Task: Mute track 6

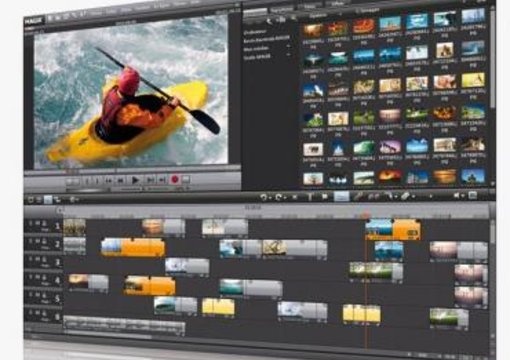Action: (x=38, y=313)
